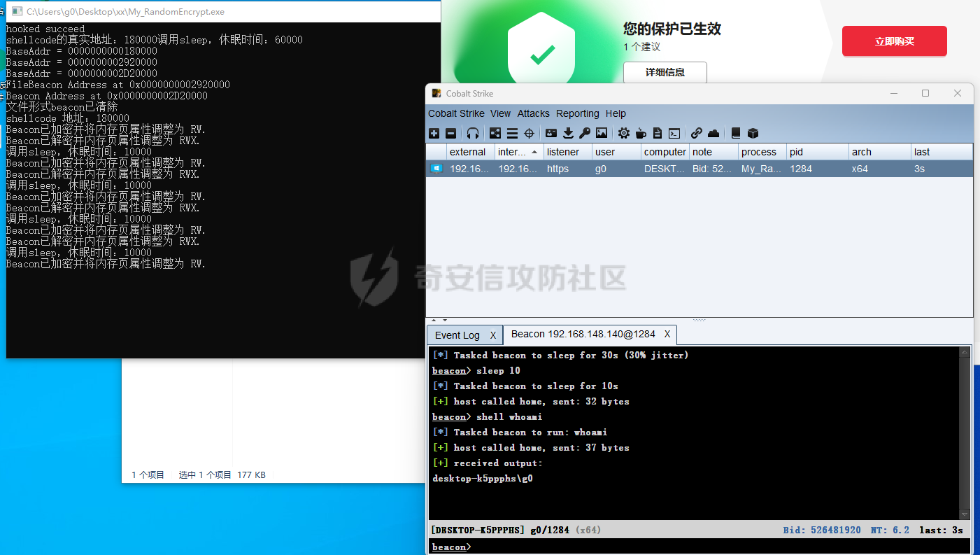980x555 pixels.
Task: Open credentials view ID card icon
Action: coord(551,133)
